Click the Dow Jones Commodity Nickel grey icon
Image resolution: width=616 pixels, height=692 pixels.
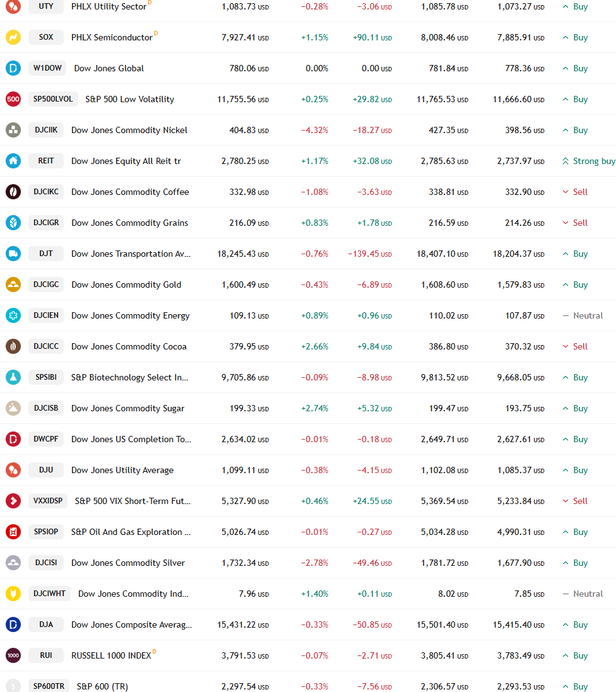pyautogui.click(x=13, y=130)
